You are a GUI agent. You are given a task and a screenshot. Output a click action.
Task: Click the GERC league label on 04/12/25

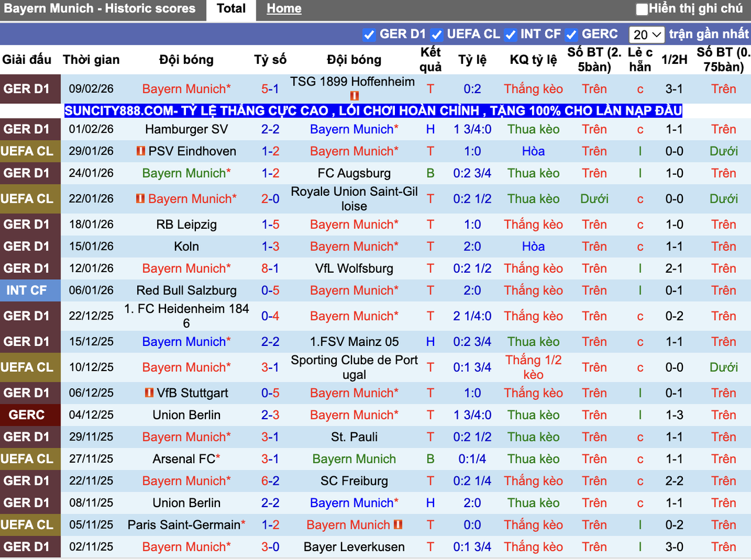pyautogui.click(x=26, y=415)
